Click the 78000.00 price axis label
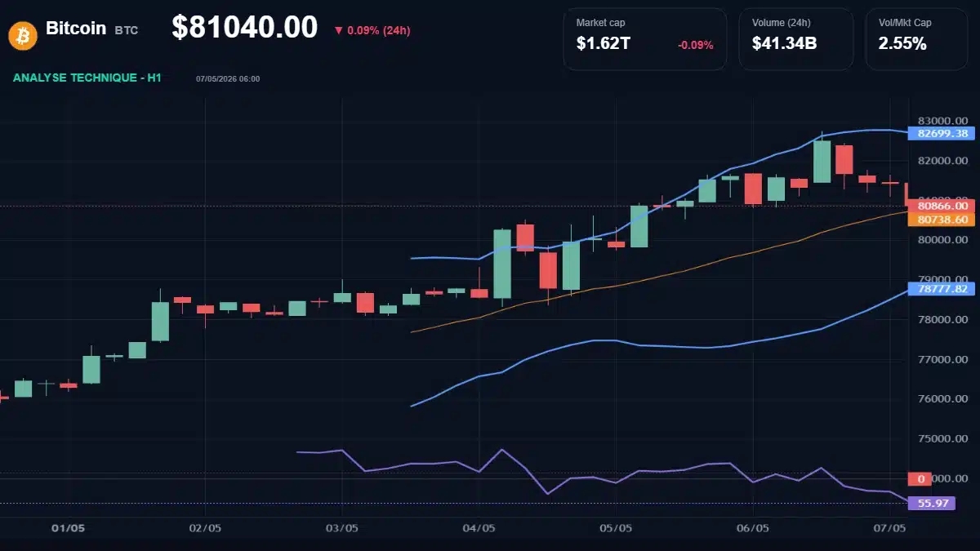 click(x=943, y=319)
